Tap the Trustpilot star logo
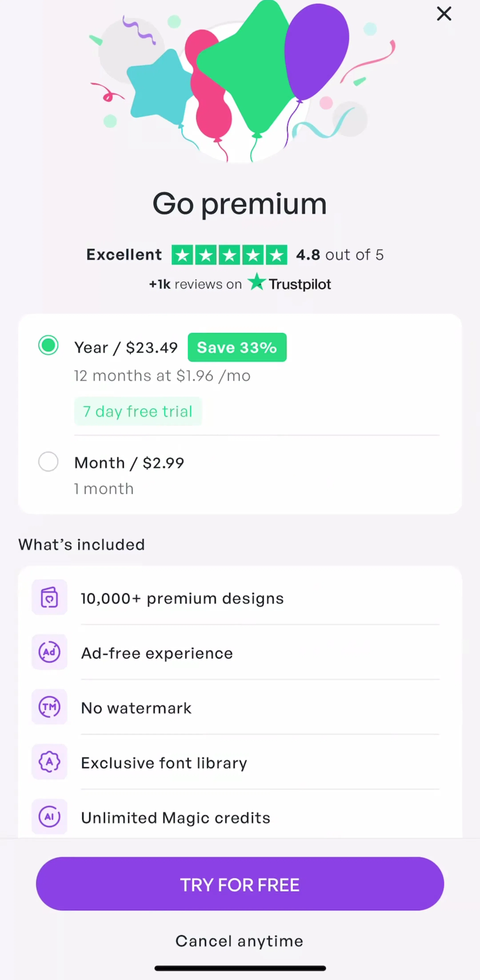 pos(257,282)
